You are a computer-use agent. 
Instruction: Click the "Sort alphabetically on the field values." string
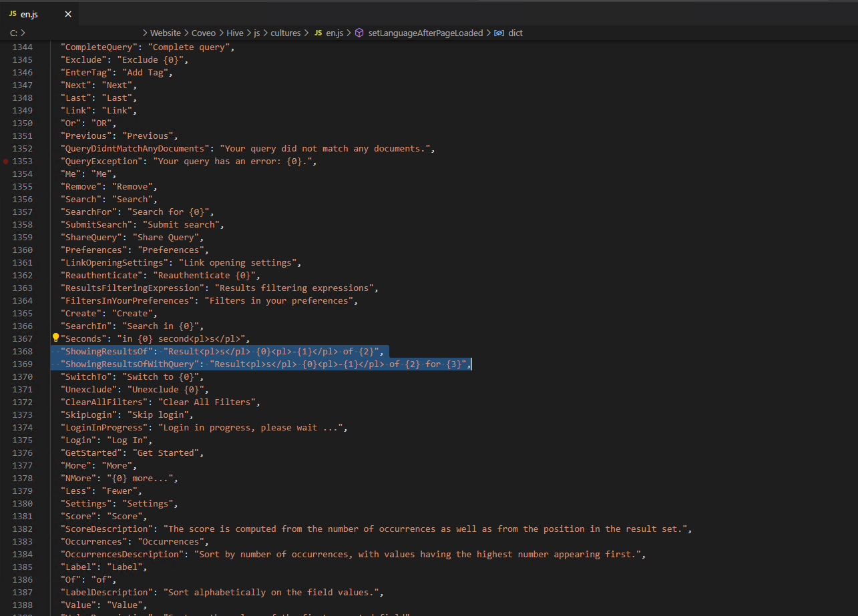(271, 593)
